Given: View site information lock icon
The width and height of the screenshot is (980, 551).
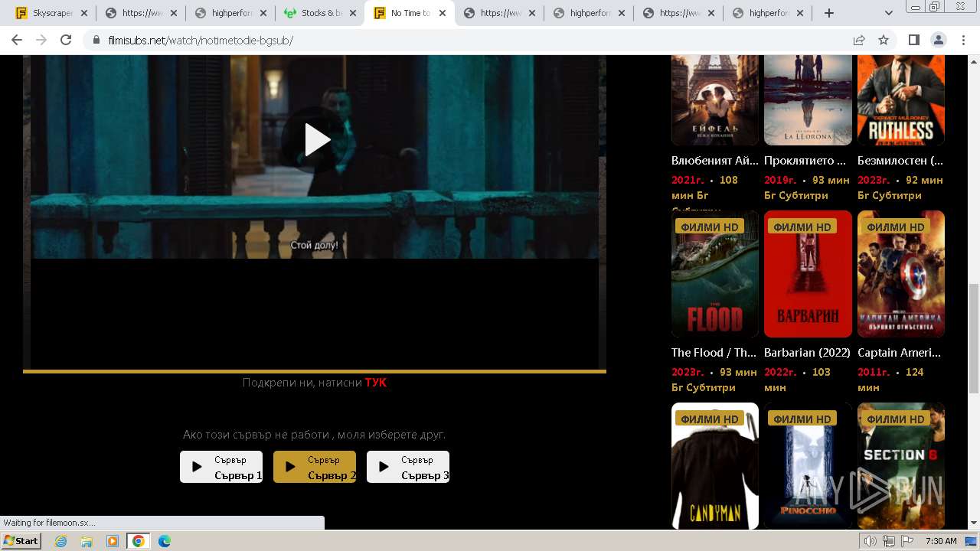Looking at the screenshot, I should [96, 40].
